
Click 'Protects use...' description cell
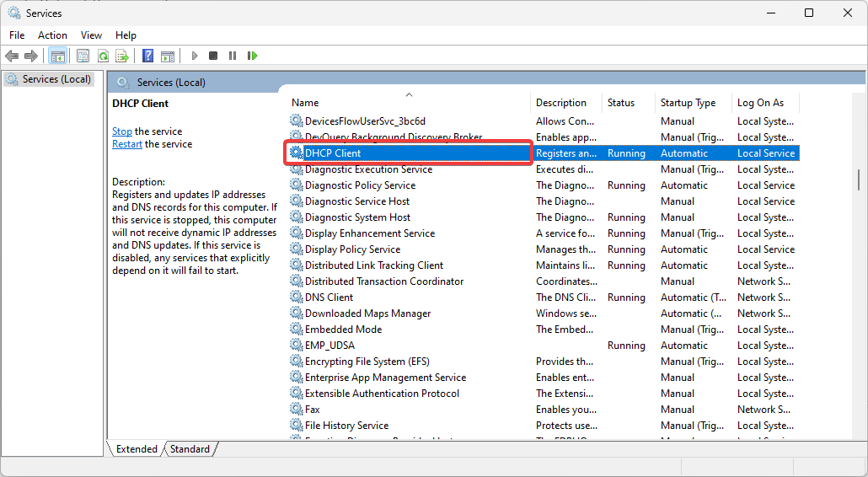tap(566, 426)
